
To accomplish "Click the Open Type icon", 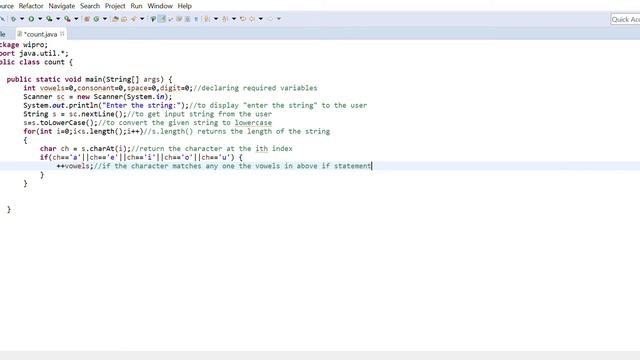I will [x=115, y=19].
